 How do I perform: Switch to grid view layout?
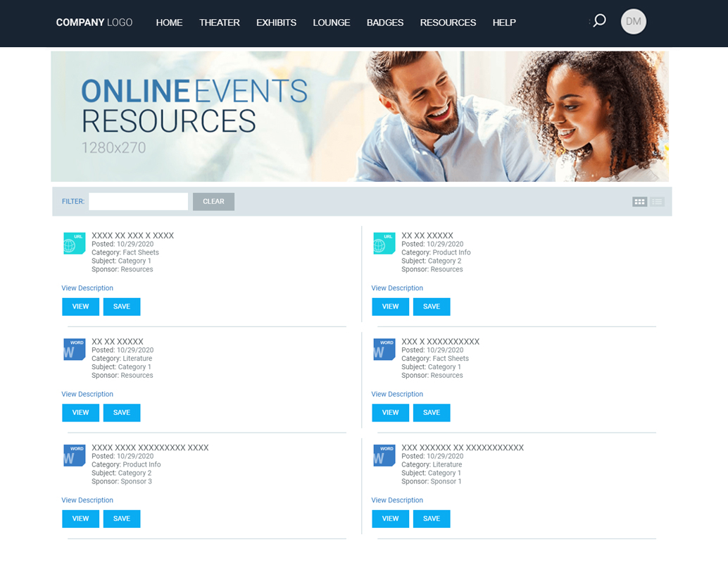640,202
